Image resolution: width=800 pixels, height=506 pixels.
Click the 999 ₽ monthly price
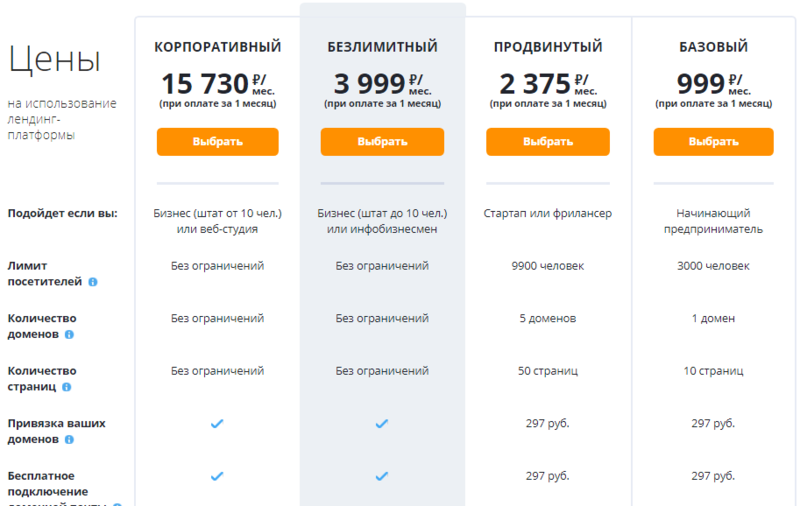[x=703, y=82]
